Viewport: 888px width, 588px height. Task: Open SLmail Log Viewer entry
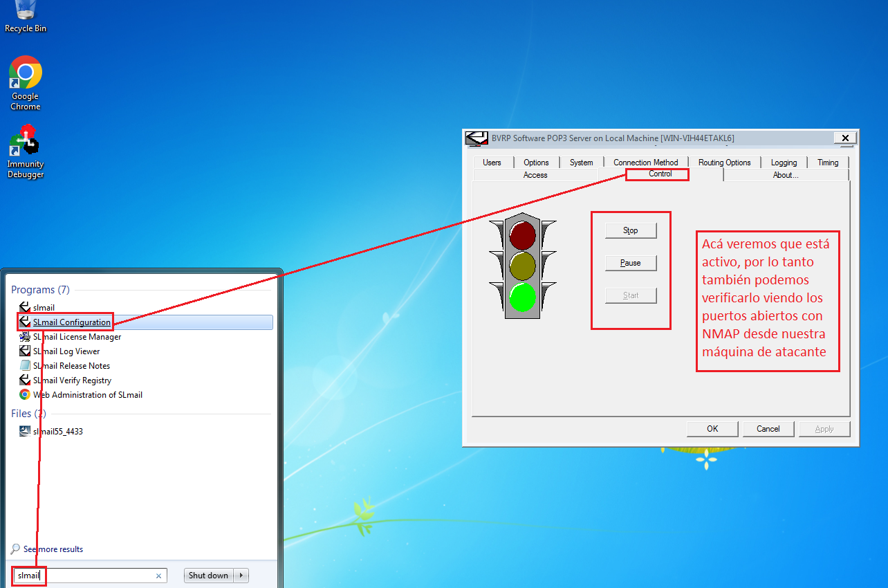[x=66, y=351]
